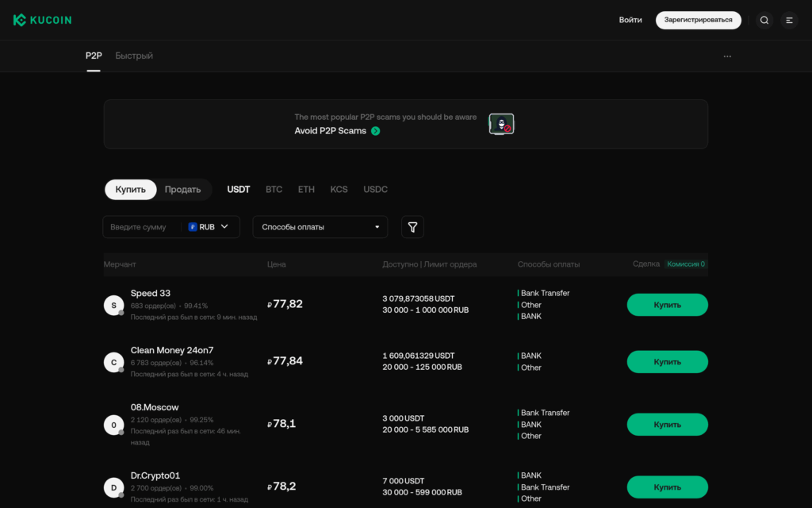Switch to the Быстрый tab
This screenshot has height=508, width=812.
(134, 56)
